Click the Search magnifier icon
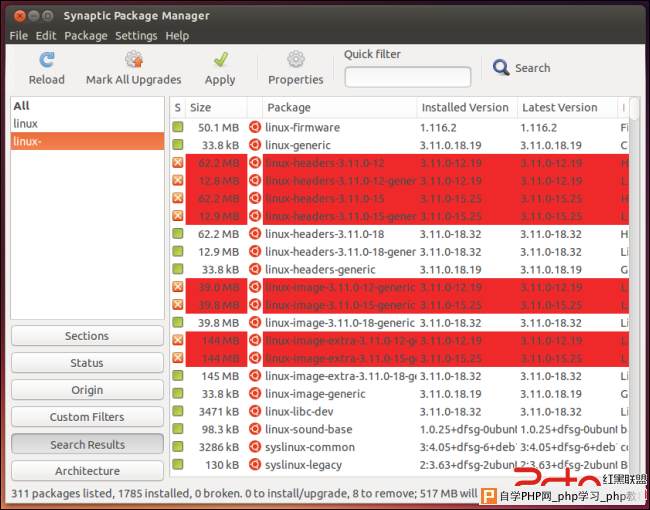Screen dimensions: 650x510 (x=501, y=67)
